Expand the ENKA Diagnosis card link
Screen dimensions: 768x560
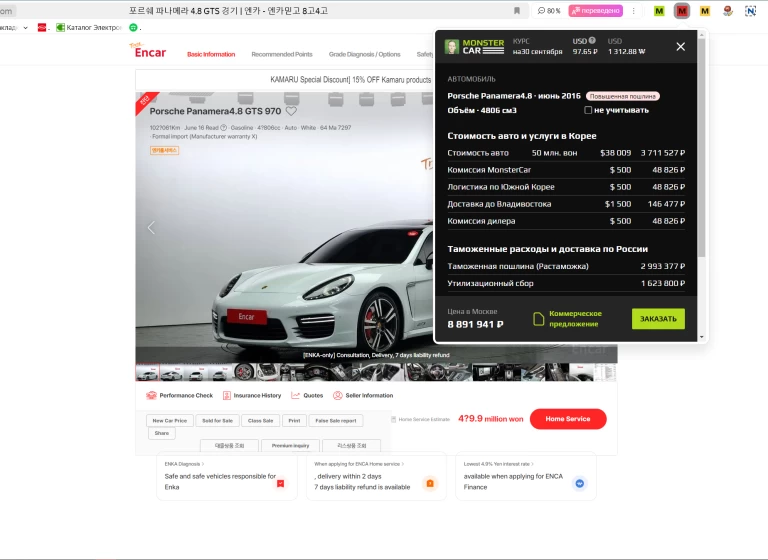point(184,464)
